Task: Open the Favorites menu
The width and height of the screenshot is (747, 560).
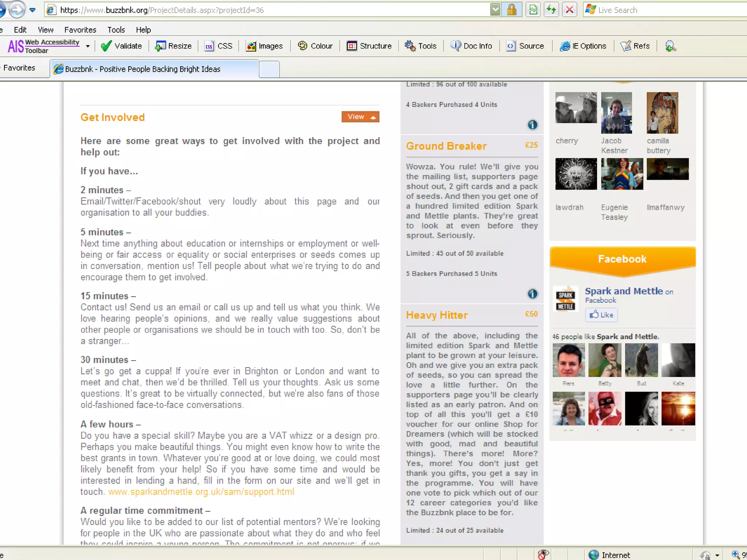Action: click(80, 30)
